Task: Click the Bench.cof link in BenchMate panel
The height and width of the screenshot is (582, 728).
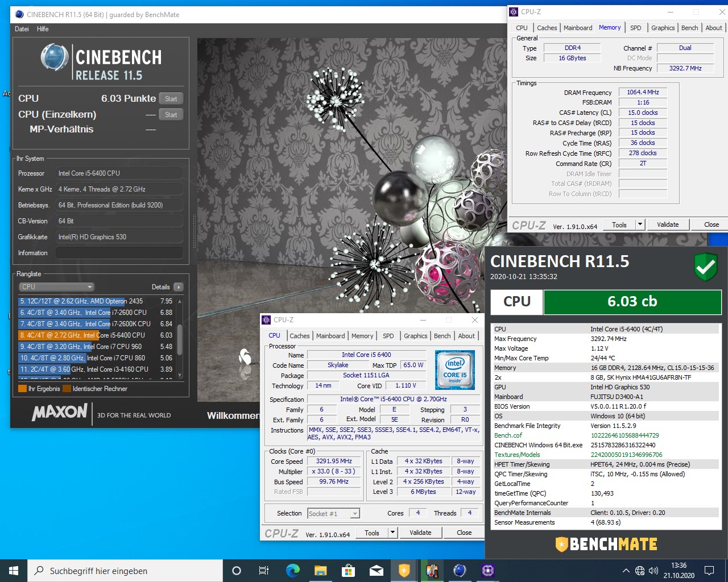Action: (x=508, y=435)
